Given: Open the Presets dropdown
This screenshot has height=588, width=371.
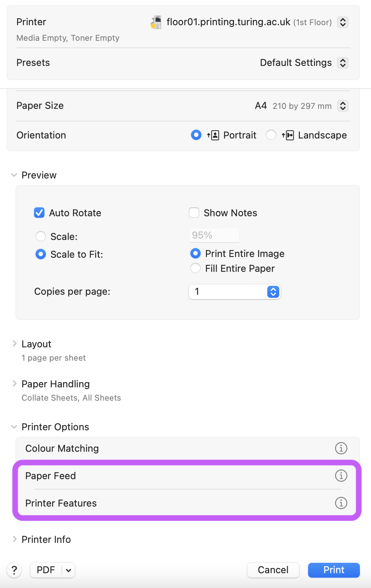Looking at the screenshot, I should [342, 63].
